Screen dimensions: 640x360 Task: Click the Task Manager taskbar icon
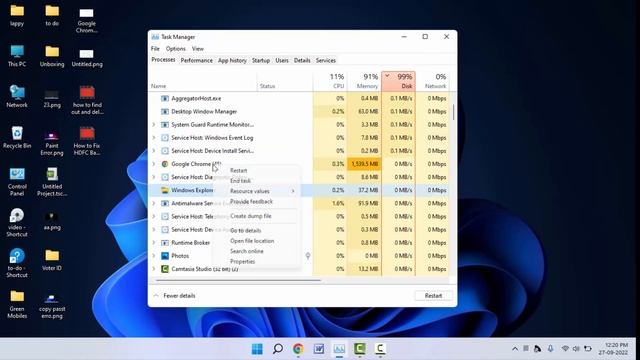(339, 349)
